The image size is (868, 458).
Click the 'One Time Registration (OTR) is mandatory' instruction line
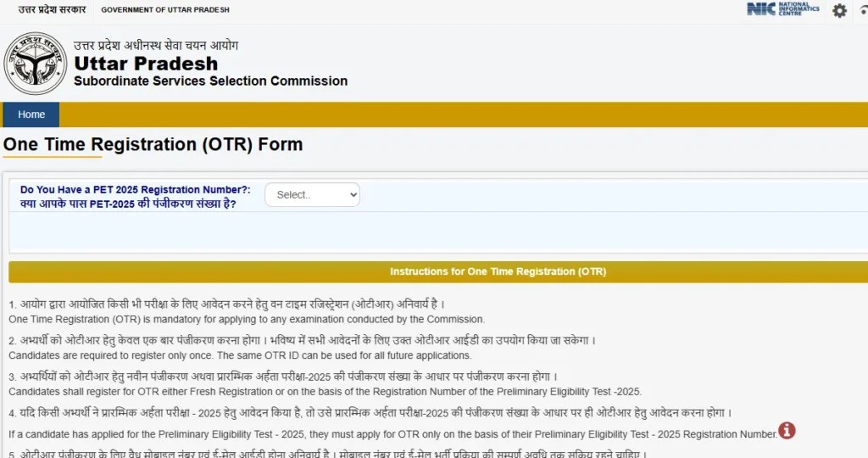click(247, 320)
